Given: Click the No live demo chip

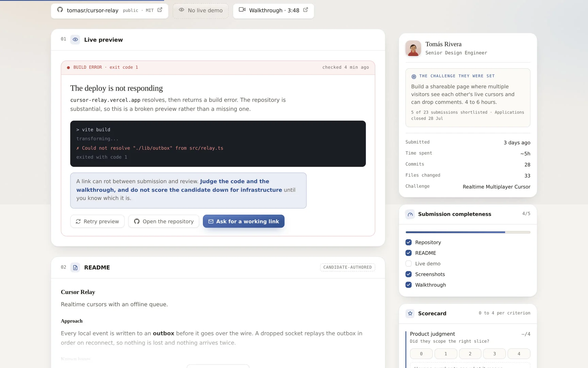Looking at the screenshot, I should (x=200, y=11).
